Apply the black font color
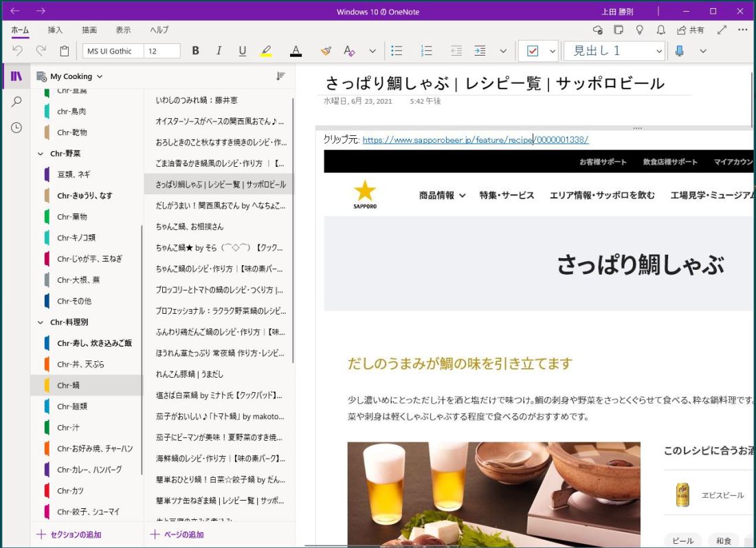Image resolution: width=756 pixels, height=548 pixels. 296,51
